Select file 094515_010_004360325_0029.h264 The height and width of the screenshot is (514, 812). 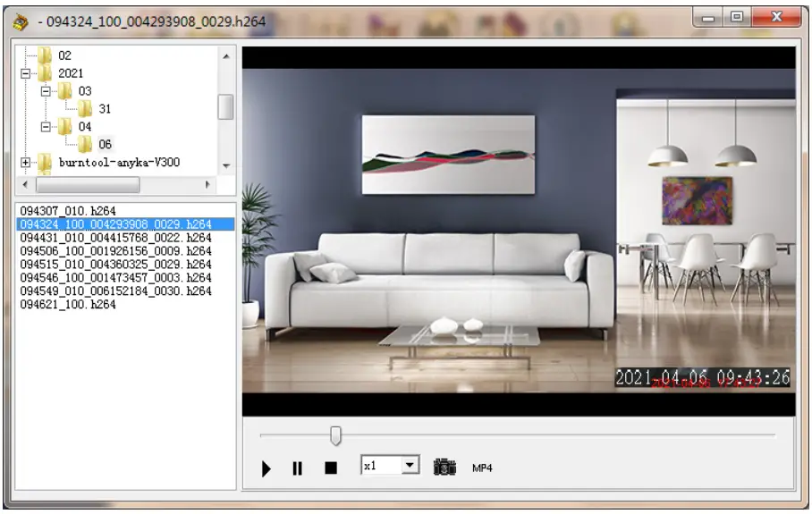pyautogui.click(x=116, y=265)
